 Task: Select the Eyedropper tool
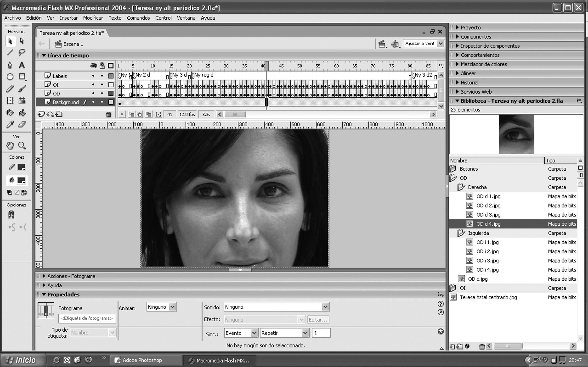[x=10, y=125]
